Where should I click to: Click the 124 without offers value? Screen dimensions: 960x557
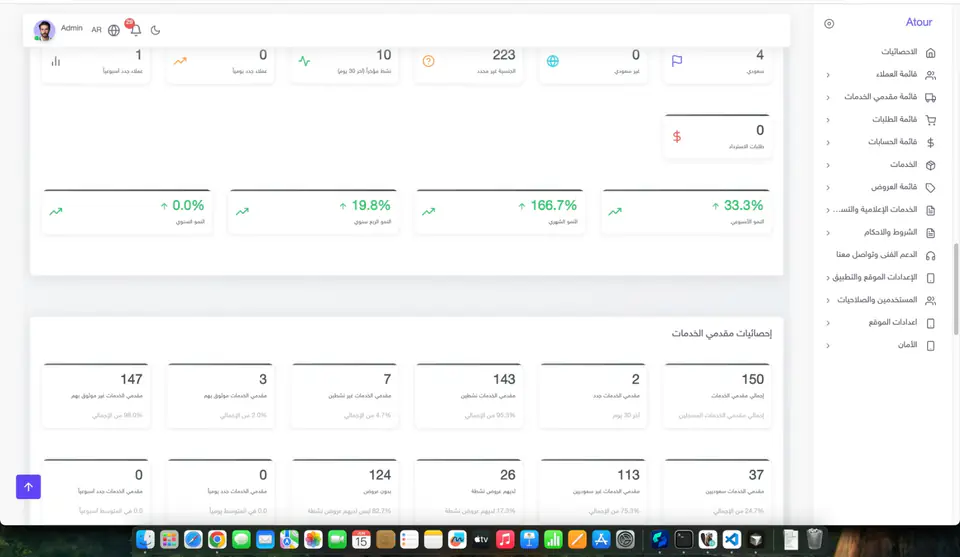click(x=380, y=475)
